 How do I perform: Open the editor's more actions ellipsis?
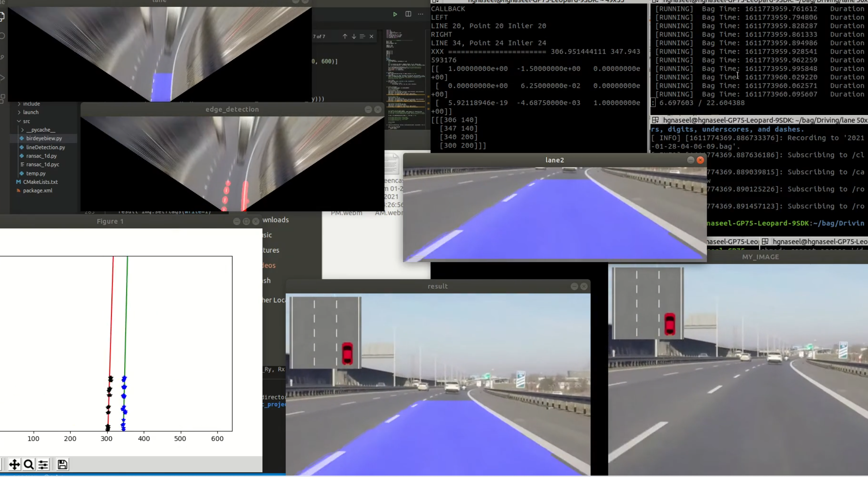coord(420,14)
